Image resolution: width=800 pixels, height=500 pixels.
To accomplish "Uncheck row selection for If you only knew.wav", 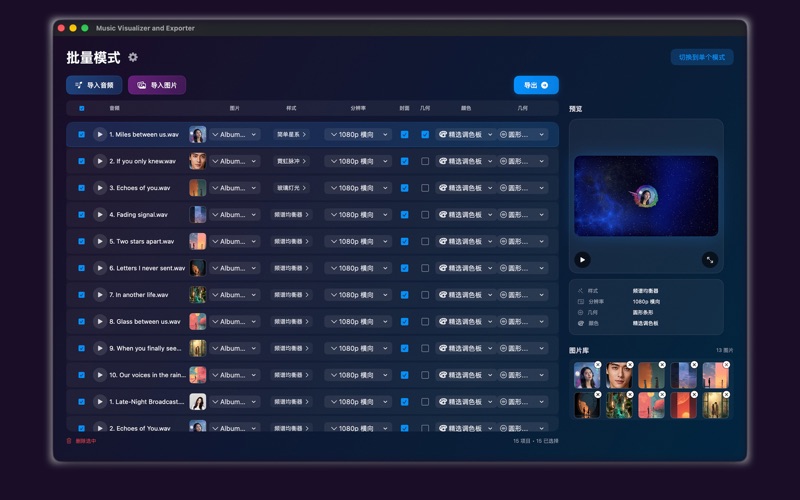I will click(81, 161).
